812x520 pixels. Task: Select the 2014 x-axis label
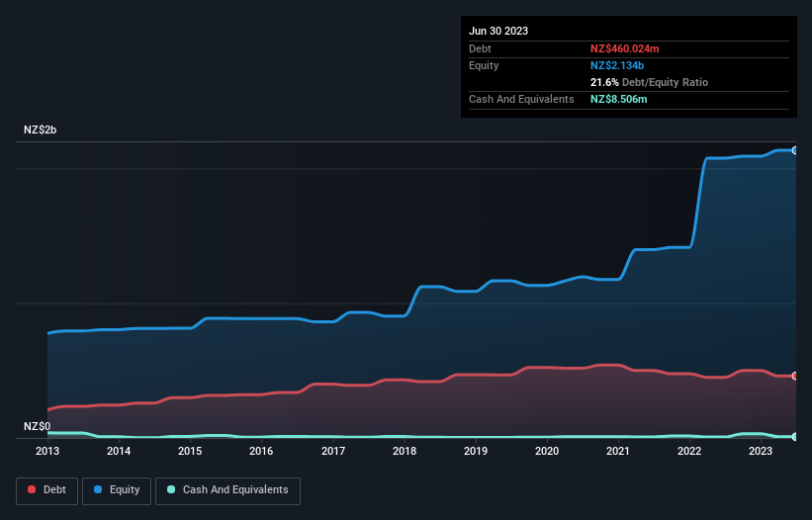click(x=119, y=451)
